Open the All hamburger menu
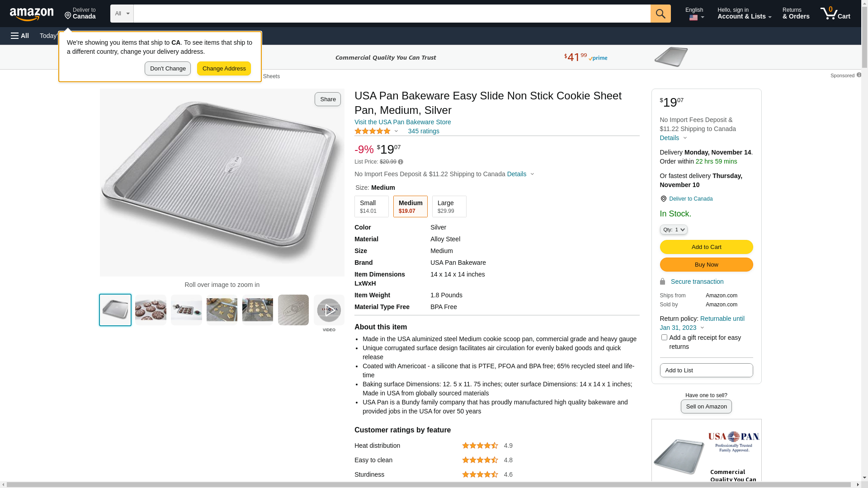The width and height of the screenshot is (868, 488). (20, 36)
